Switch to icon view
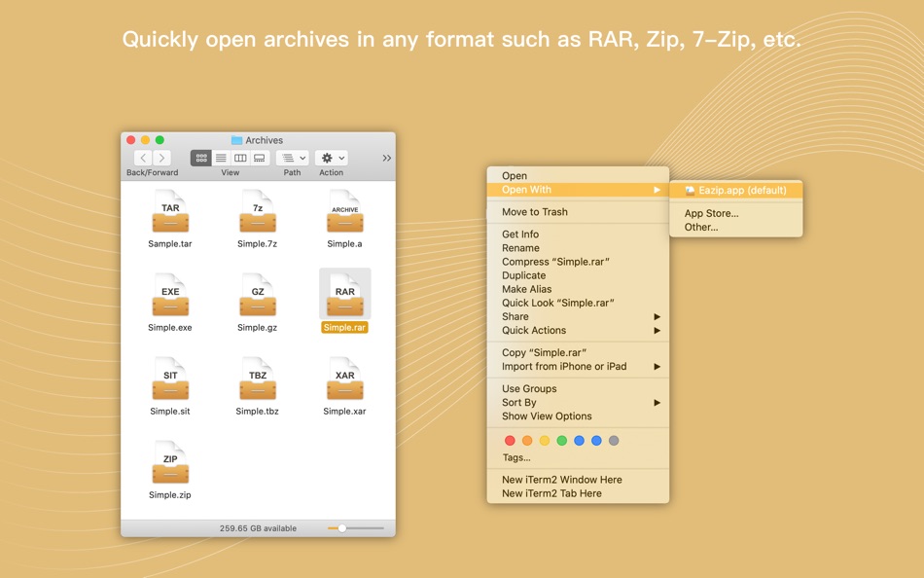Image resolution: width=924 pixels, height=578 pixels. (x=201, y=158)
